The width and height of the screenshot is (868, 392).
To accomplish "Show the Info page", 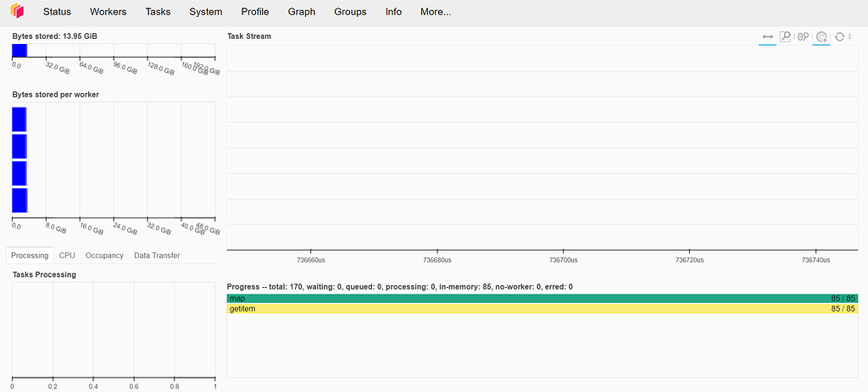I will click(x=393, y=12).
